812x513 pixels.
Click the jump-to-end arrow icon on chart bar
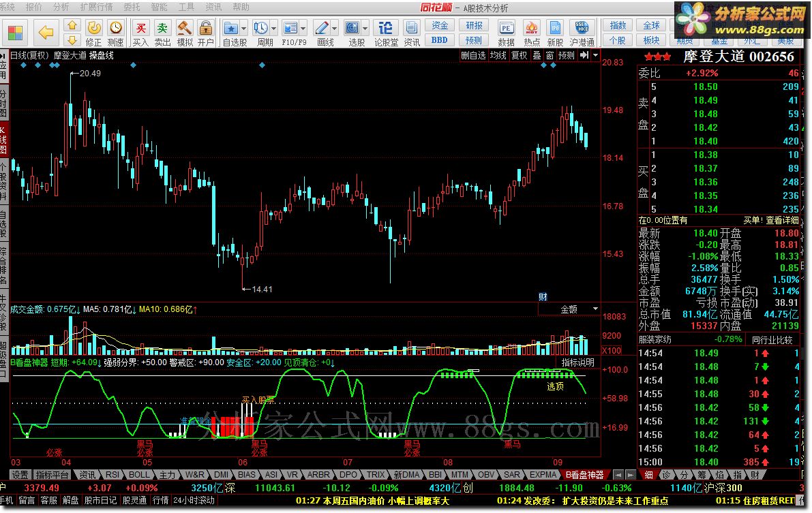click(584, 55)
